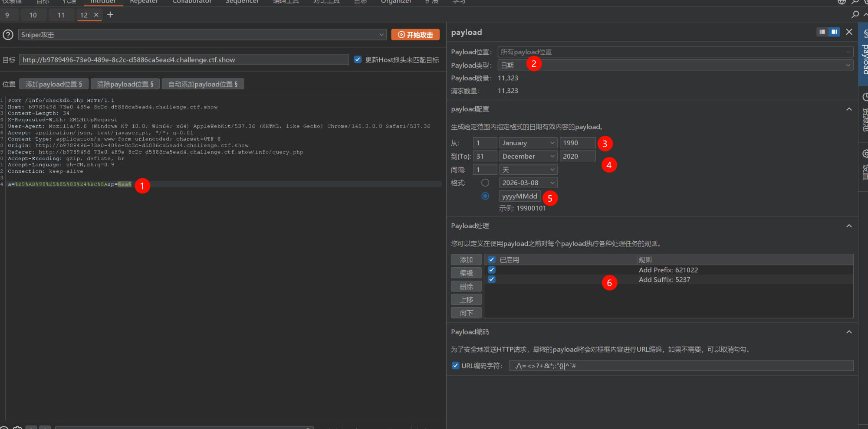Image resolution: width=868 pixels, height=429 pixels.
Task: Disable the URL-encode characters checkbox
Action: (x=455, y=366)
